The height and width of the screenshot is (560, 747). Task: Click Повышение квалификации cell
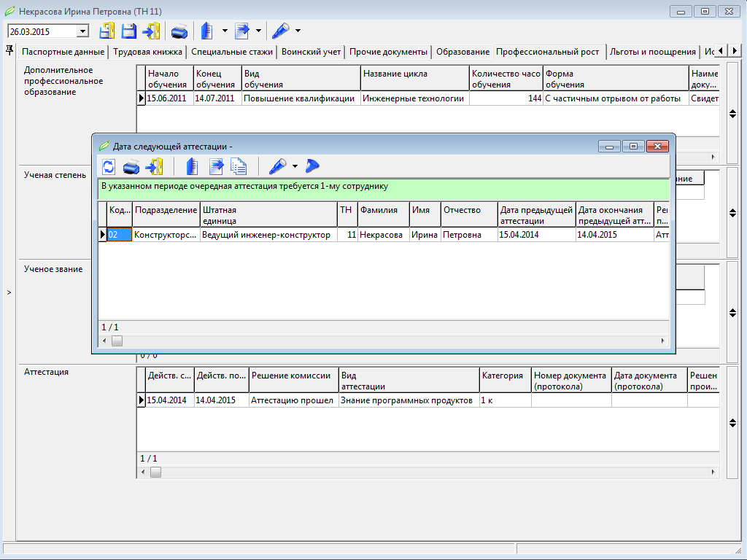pos(301,98)
